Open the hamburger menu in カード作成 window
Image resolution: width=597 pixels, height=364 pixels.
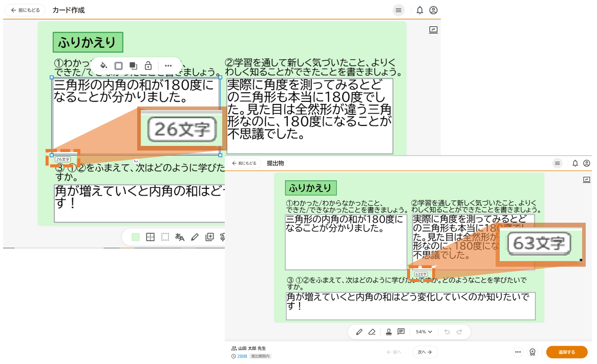(x=398, y=10)
